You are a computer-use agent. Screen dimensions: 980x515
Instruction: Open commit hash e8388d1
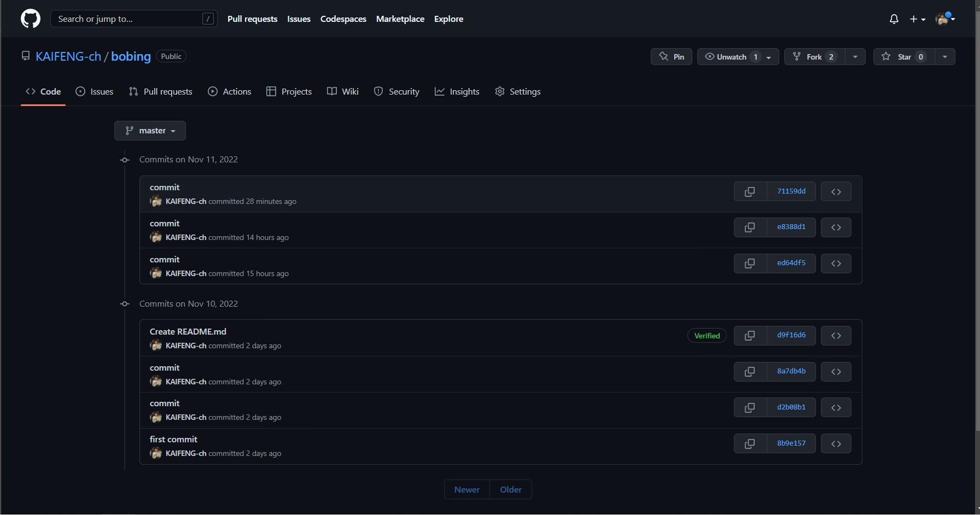791,227
